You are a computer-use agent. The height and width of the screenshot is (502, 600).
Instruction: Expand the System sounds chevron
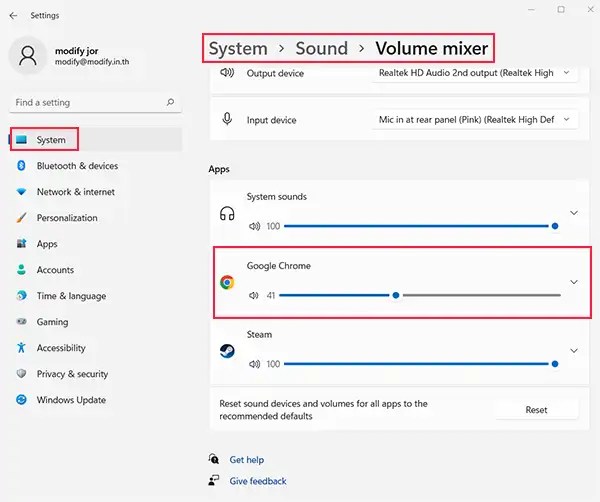(x=574, y=213)
